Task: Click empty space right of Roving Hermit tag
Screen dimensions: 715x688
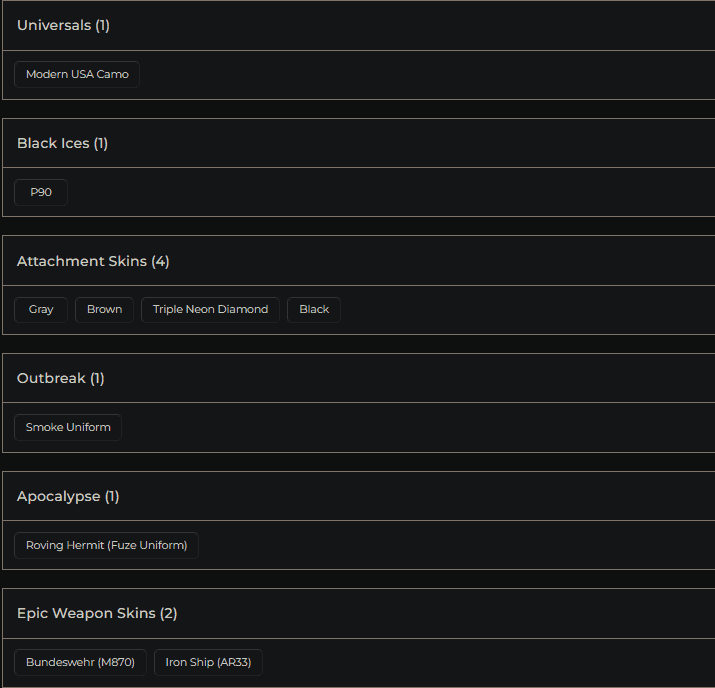Action: tap(450, 545)
